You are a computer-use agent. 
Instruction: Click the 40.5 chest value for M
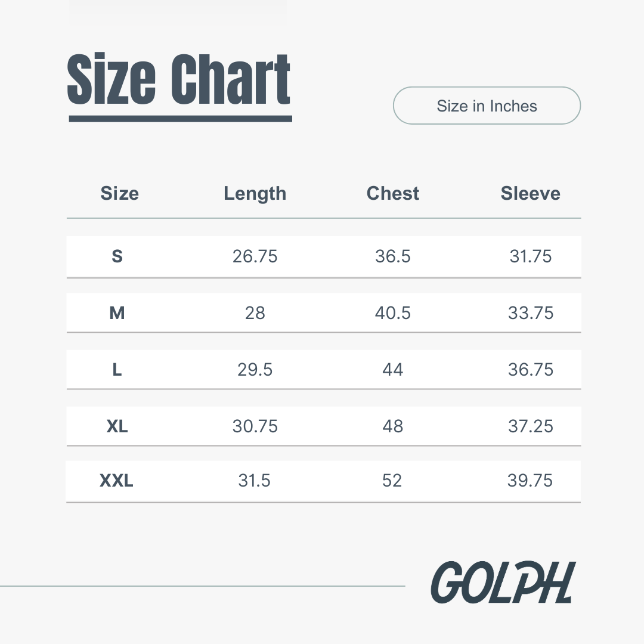[x=392, y=313]
